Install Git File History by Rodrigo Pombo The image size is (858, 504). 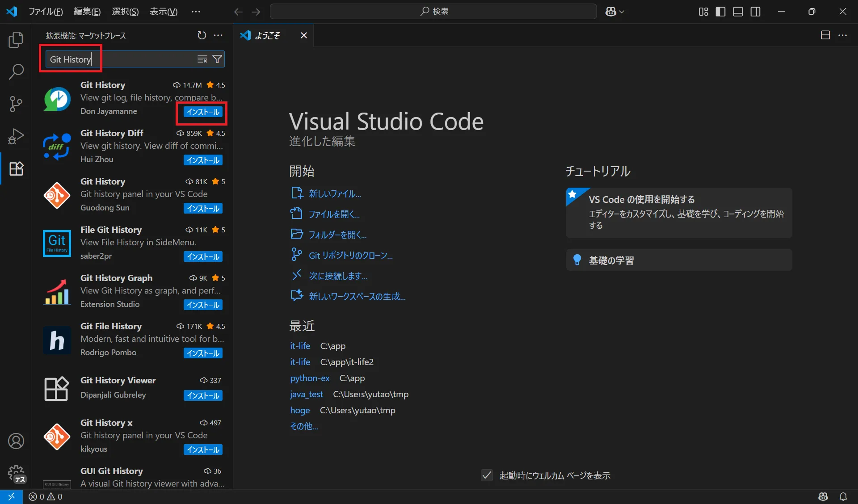(203, 353)
